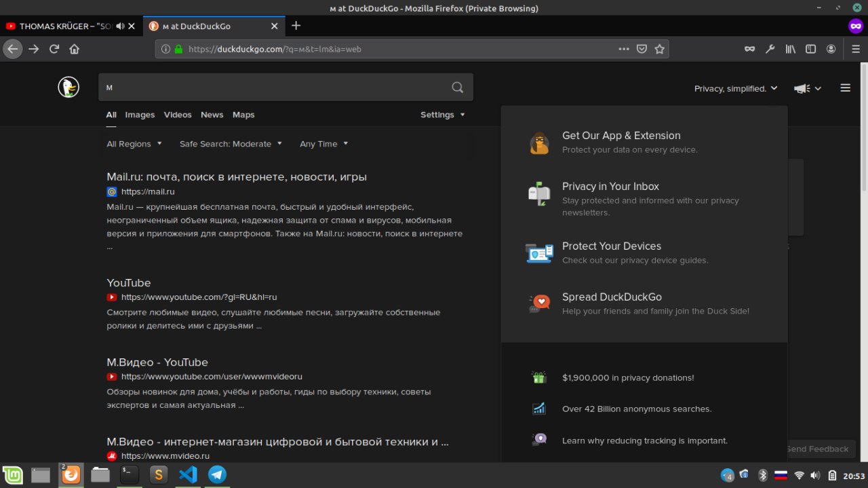Click the https://www.youtube.com/user/wwwmvideoru URL
The height and width of the screenshot is (488, 868).
212,377
